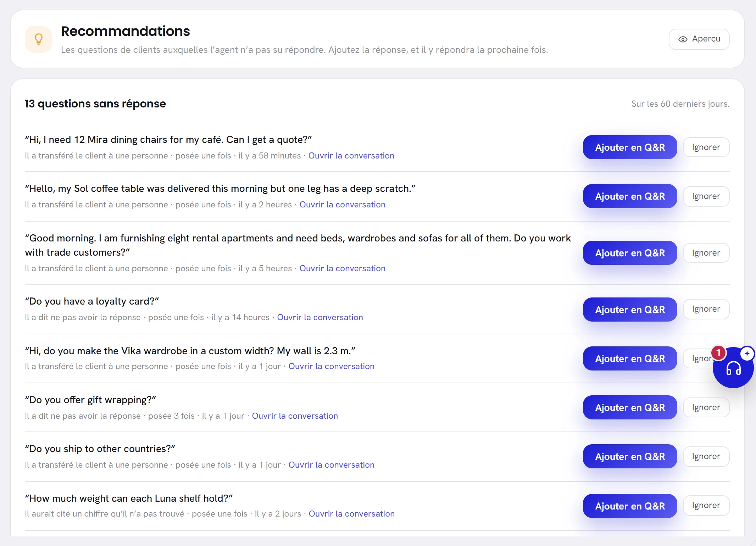Viewport: 756px width, 546px height.
Task: Ignore the gift wrapping question
Action: 706,407
